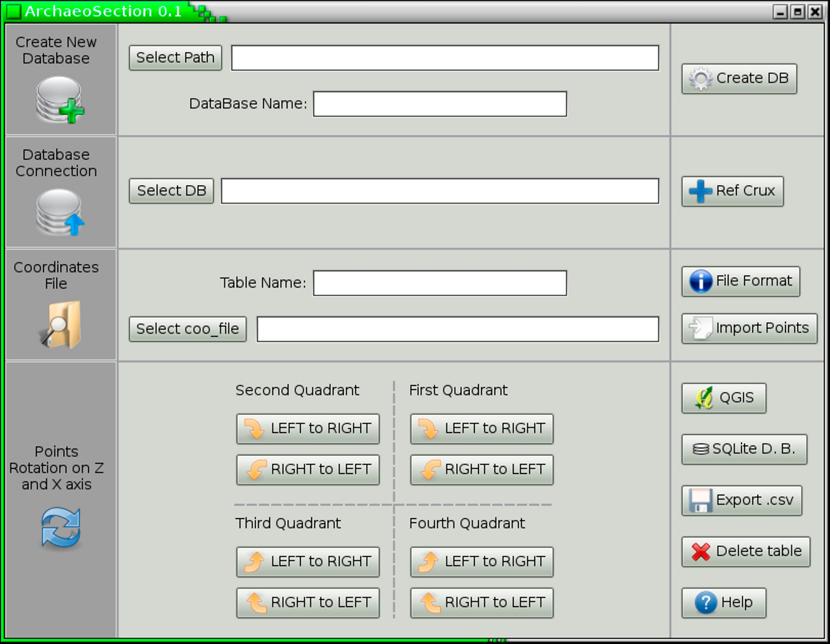Click the red X icon on Delete table
The height and width of the screenshot is (644, 830).
pyautogui.click(x=701, y=551)
